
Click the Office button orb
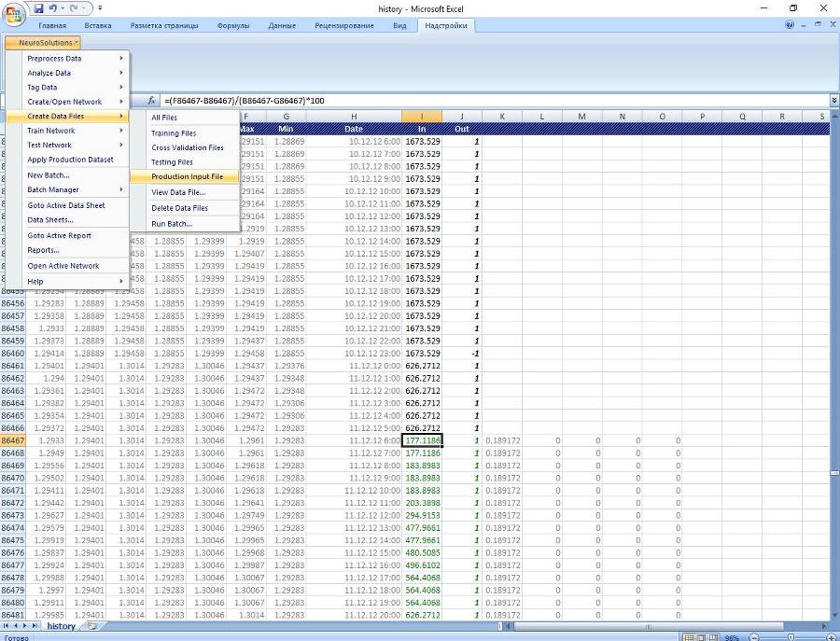click(x=13, y=14)
